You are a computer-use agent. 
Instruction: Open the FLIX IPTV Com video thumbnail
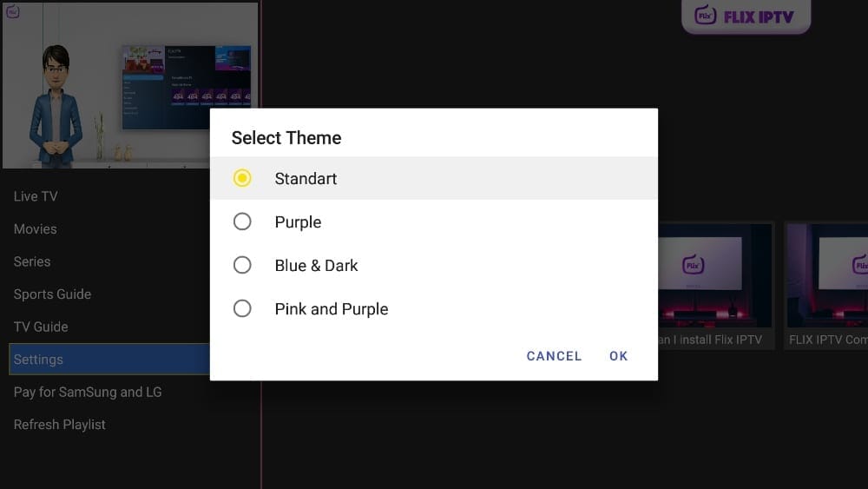(826, 285)
